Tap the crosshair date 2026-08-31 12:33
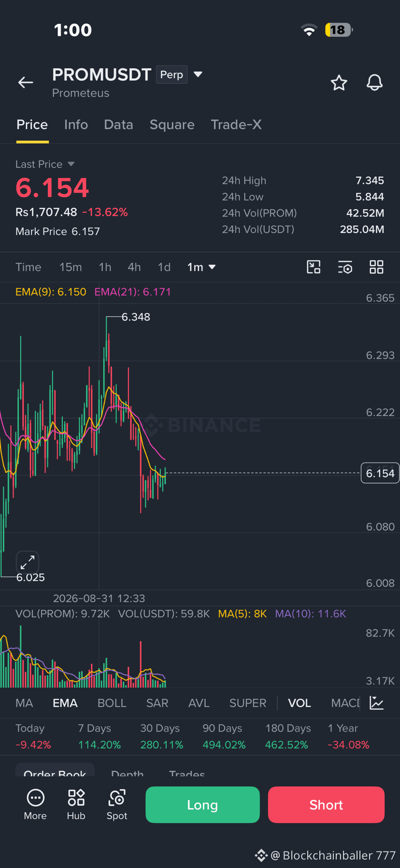400x868 pixels. [99, 598]
